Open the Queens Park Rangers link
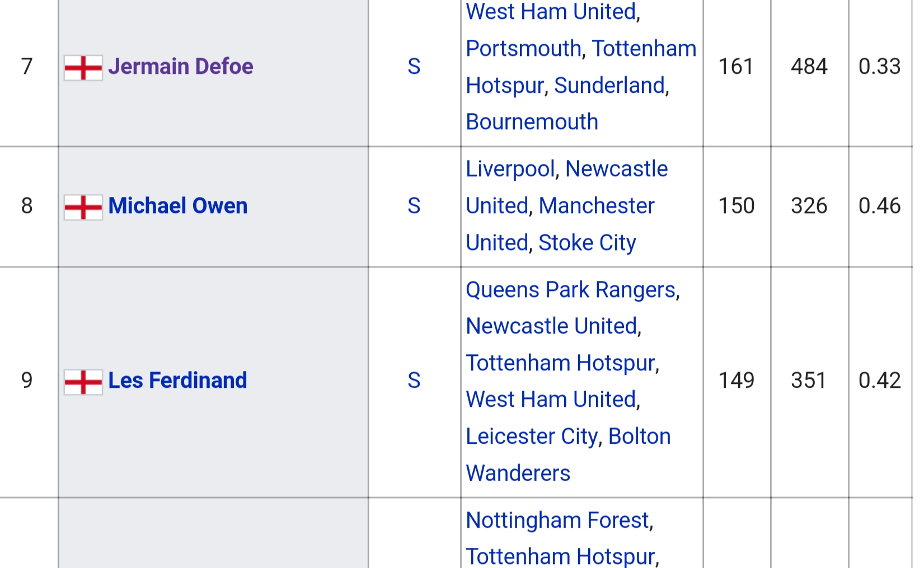Image resolution: width=924 pixels, height=568 pixels. coord(571,289)
